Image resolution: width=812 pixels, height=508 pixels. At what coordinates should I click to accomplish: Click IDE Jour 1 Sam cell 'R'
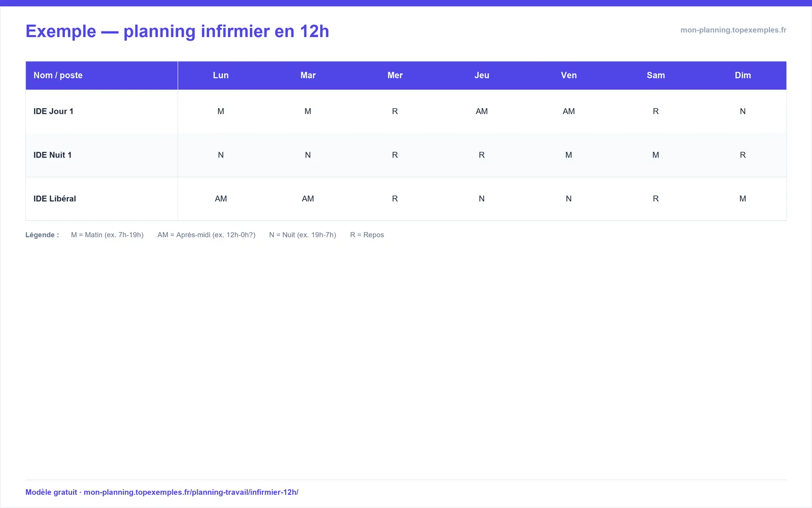click(x=656, y=111)
